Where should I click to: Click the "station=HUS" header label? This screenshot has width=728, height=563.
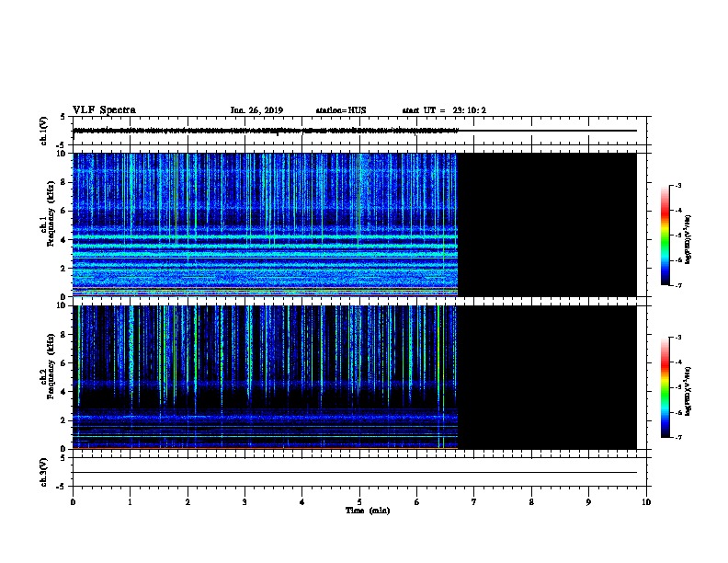341,110
